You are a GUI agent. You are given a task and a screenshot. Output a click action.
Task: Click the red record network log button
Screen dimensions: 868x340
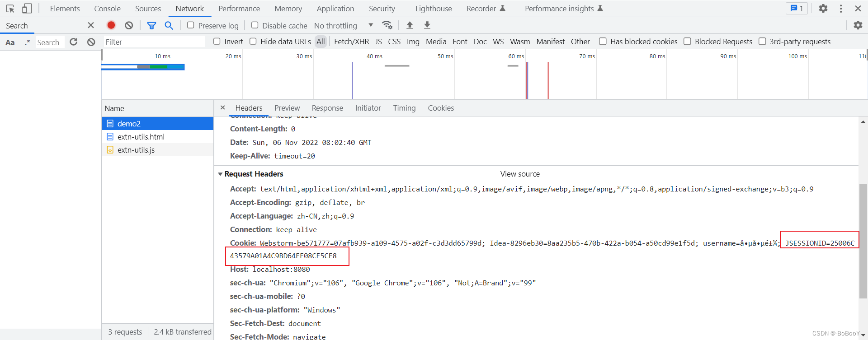[x=111, y=25]
